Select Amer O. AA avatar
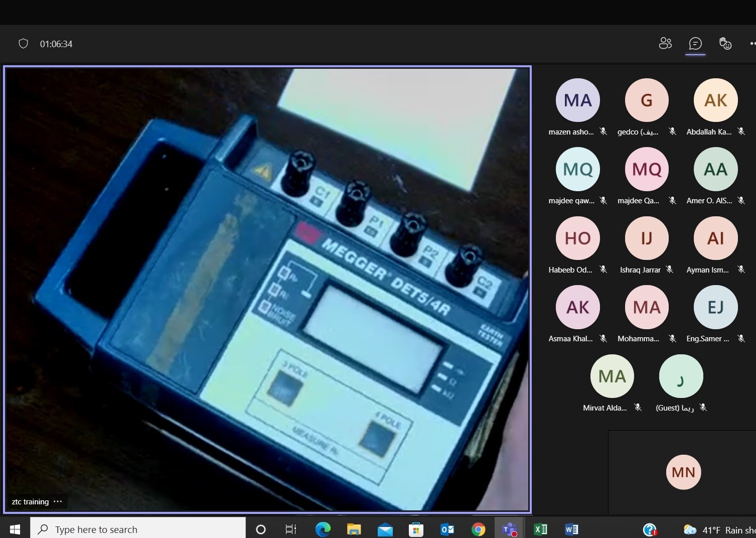756x538 pixels. [715, 169]
